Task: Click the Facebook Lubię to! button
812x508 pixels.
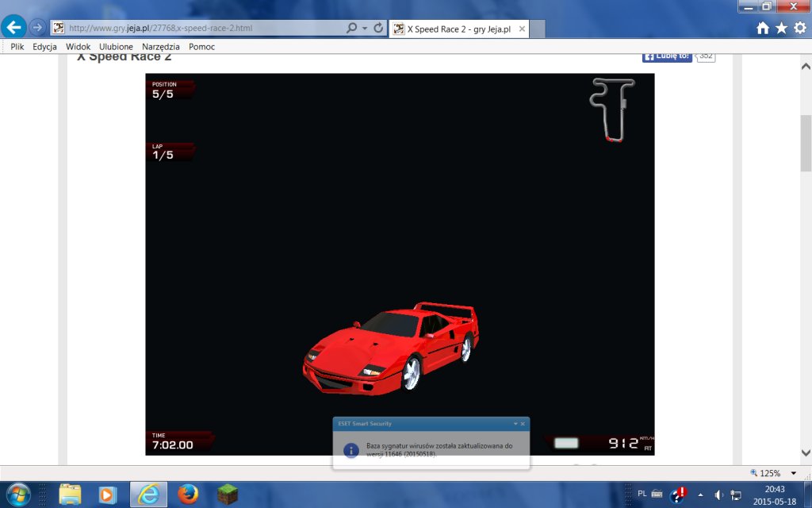Action: click(666, 56)
